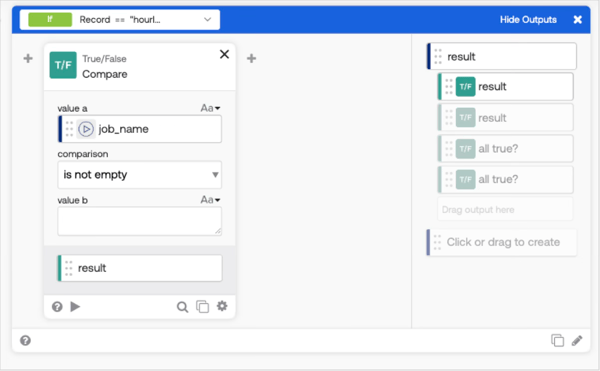Add a card right of Compare card
Screen dimensions: 600x371
(251, 59)
